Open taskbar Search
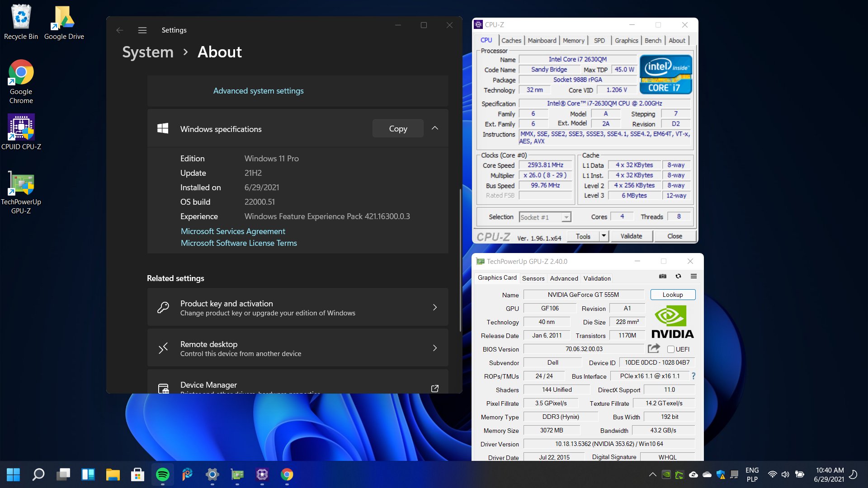This screenshot has width=868, height=488. pos(38,474)
